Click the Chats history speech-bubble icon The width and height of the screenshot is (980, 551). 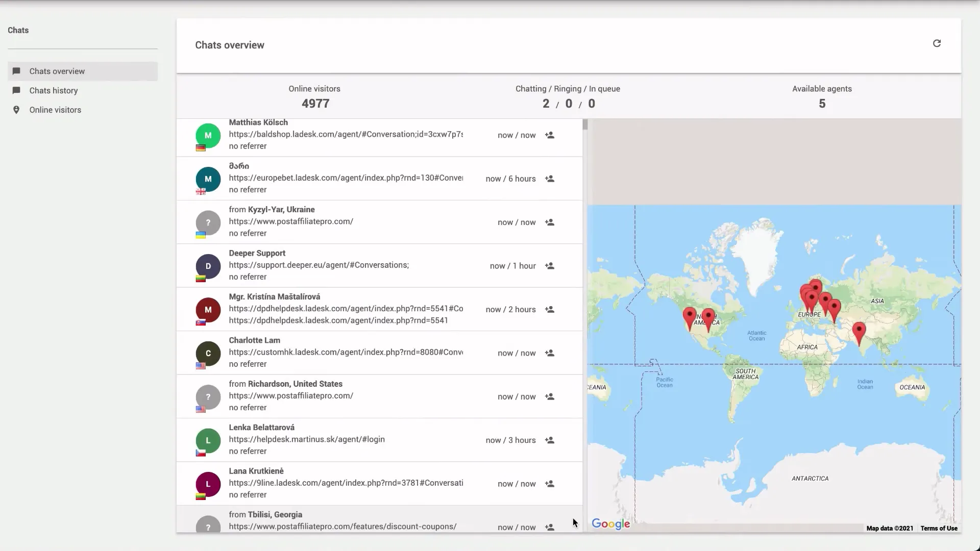click(x=16, y=90)
